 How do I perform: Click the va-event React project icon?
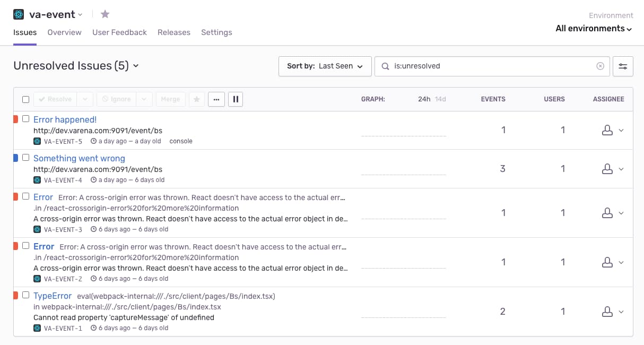19,14
